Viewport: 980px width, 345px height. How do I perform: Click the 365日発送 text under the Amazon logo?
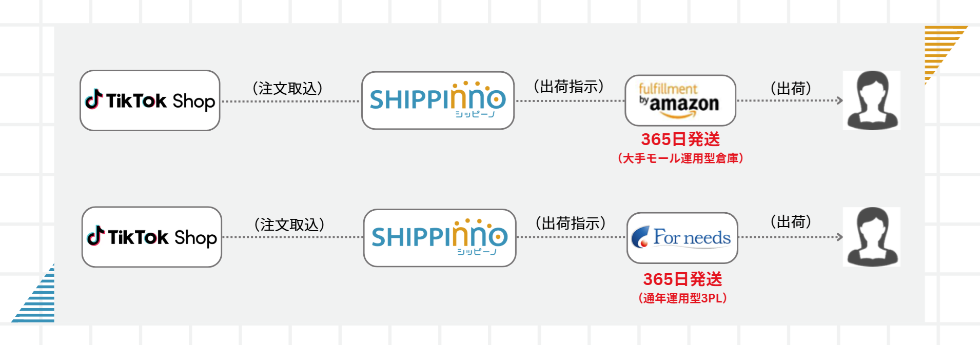[x=680, y=139]
